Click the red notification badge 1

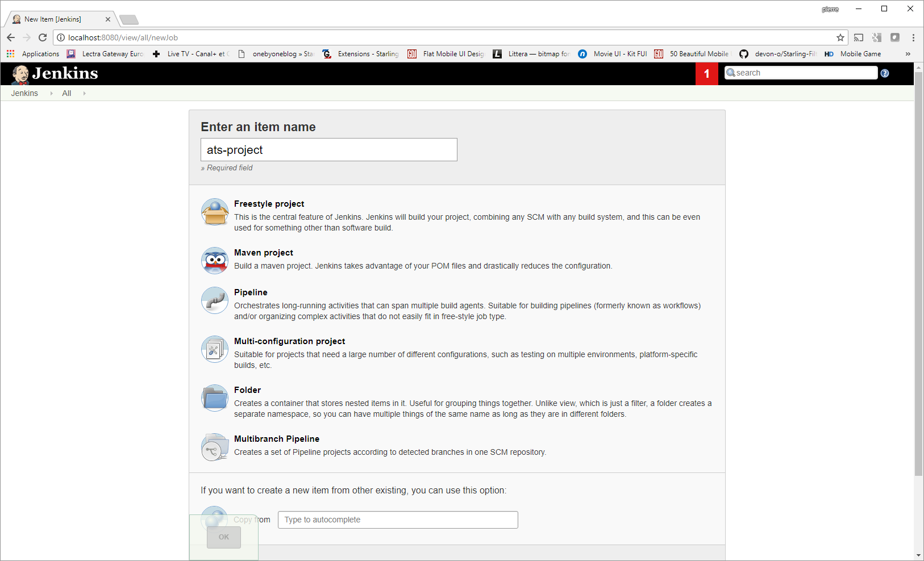click(707, 74)
